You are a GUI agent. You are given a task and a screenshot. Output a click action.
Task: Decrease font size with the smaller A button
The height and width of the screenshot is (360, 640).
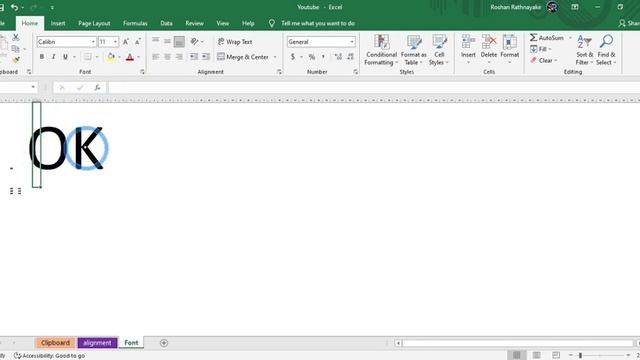(x=138, y=42)
